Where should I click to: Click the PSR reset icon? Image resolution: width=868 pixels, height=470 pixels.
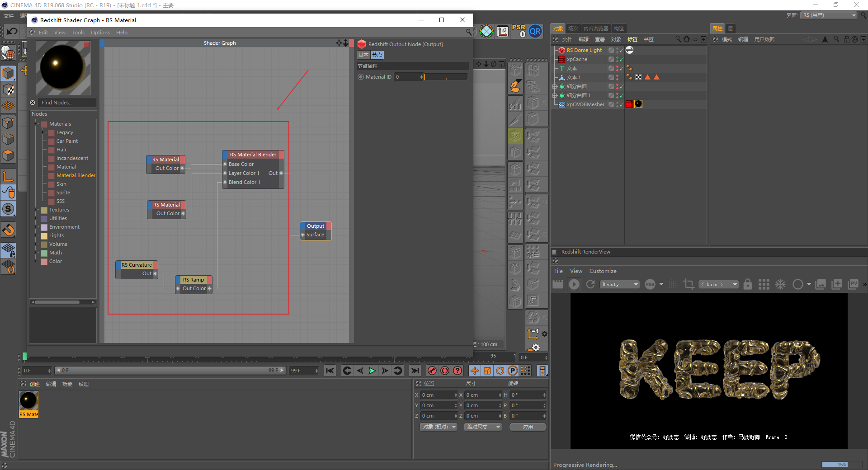click(519, 31)
